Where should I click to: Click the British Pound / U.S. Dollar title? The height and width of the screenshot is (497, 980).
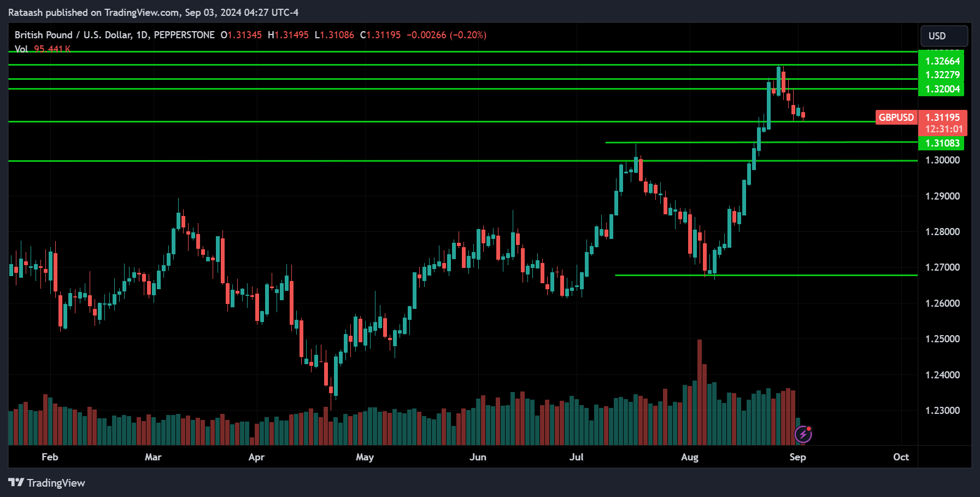point(73,35)
